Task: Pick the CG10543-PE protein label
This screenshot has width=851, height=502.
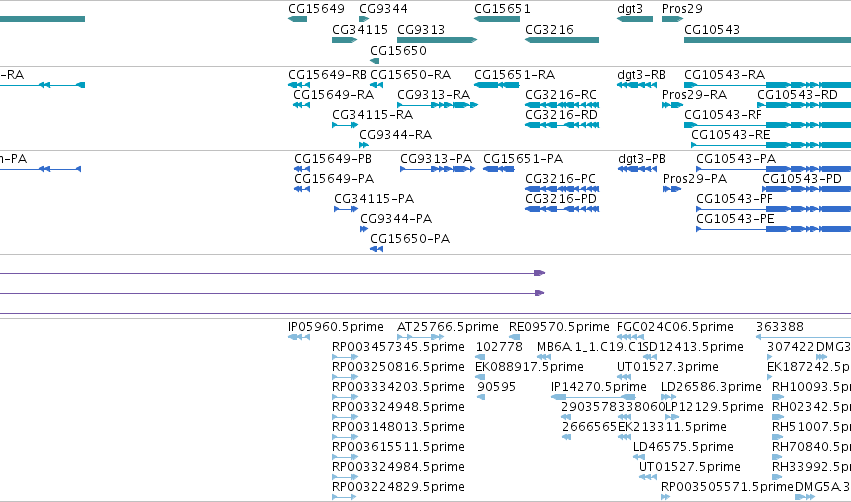Action: pyautogui.click(x=735, y=219)
